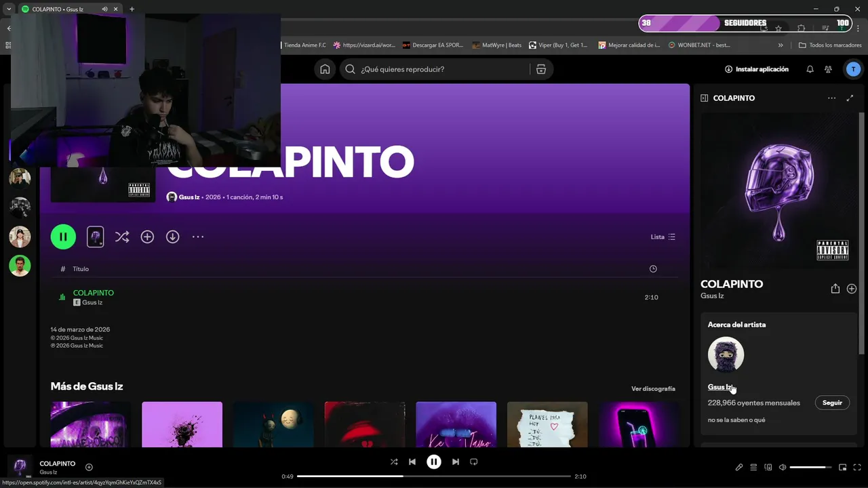Screen dimensions: 868x488
Task: Add the song via the now playing panel plus icon
Action: [x=852, y=289]
